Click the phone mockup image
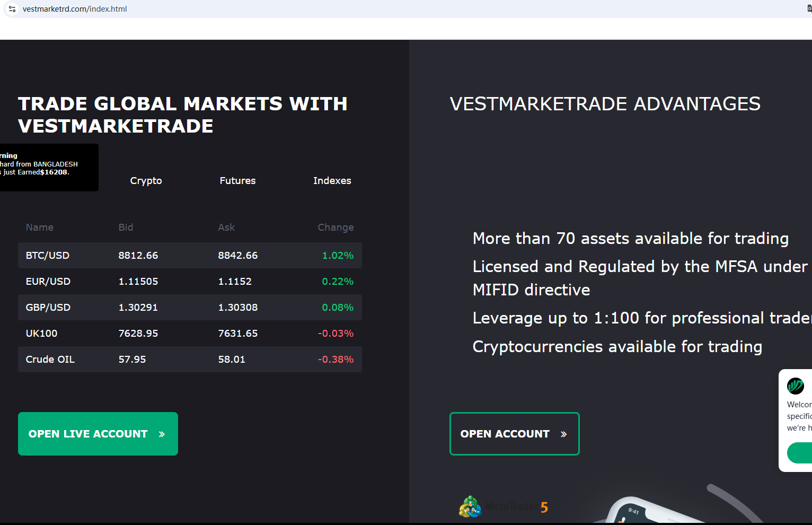This screenshot has width=812, height=525. pyautogui.click(x=636, y=510)
